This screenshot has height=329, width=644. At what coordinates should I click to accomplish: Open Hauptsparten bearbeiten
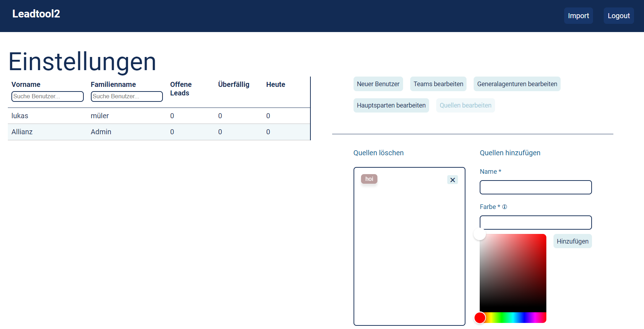391,105
